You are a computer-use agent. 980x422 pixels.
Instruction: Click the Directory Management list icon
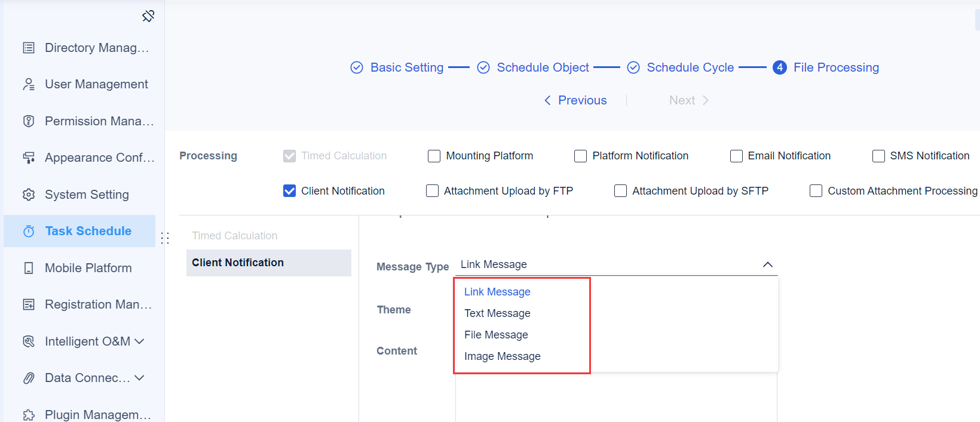tap(29, 48)
